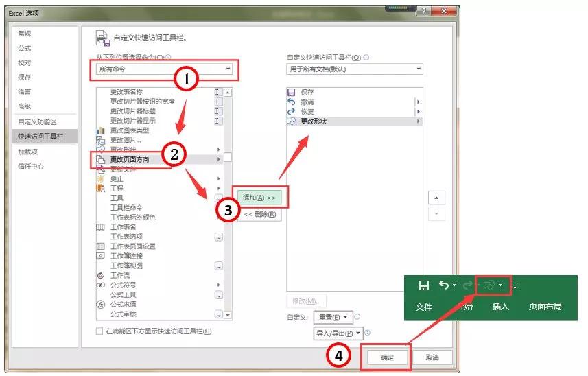Click the move up arrow button
This screenshot has height=376, width=588.
pos(436,198)
